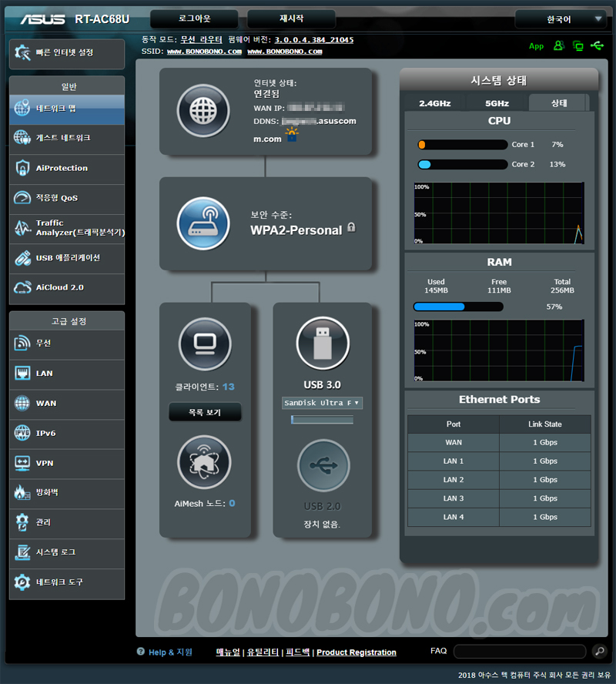The height and width of the screenshot is (684, 616).
Task: Click the FAQ search magnifier icon
Action: coord(600,652)
